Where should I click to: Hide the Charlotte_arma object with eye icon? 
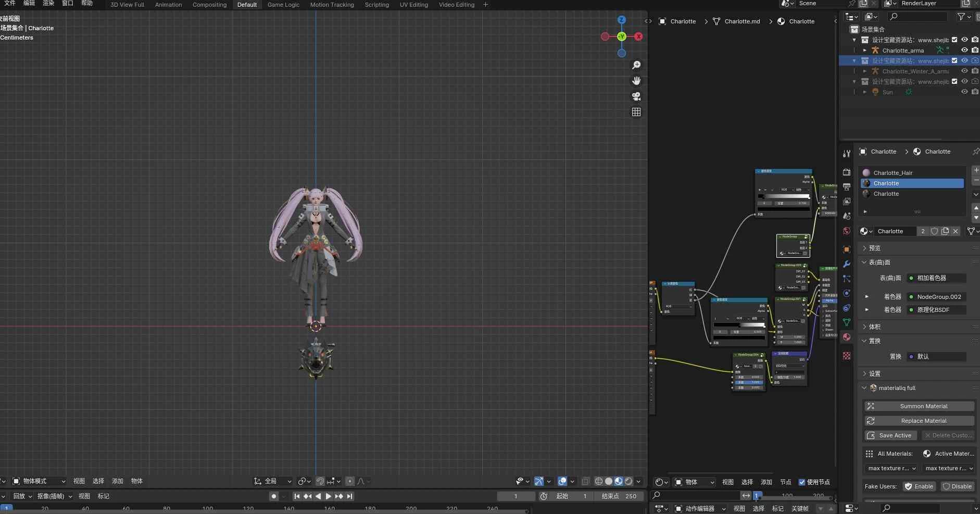point(964,50)
